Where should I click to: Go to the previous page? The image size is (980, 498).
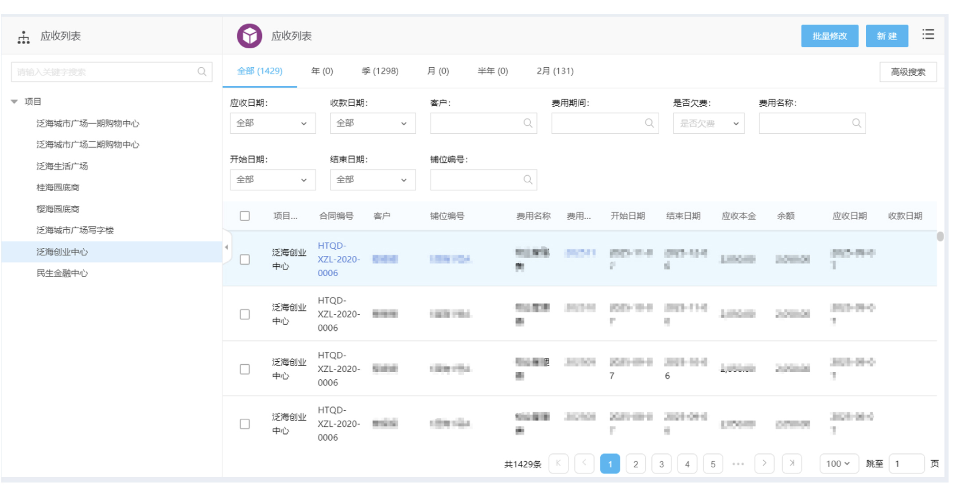click(x=584, y=463)
